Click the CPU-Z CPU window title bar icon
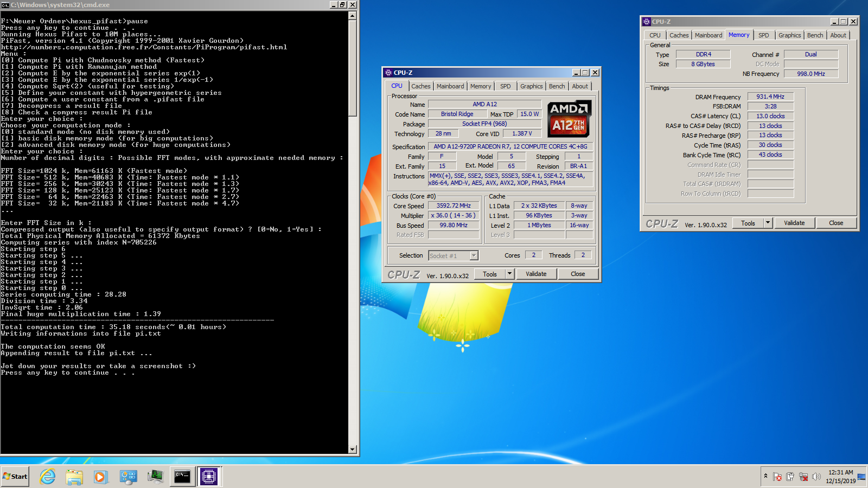The image size is (868, 488). pos(388,72)
